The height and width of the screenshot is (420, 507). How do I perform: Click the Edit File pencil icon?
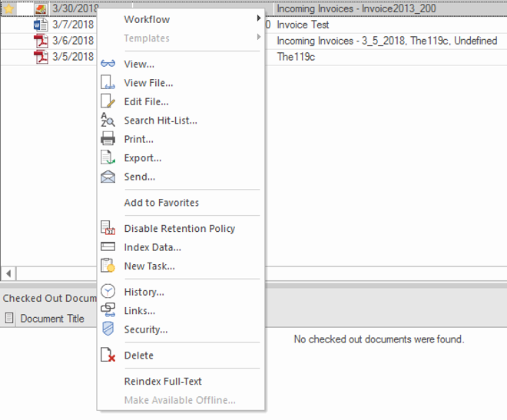[x=108, y=101]
